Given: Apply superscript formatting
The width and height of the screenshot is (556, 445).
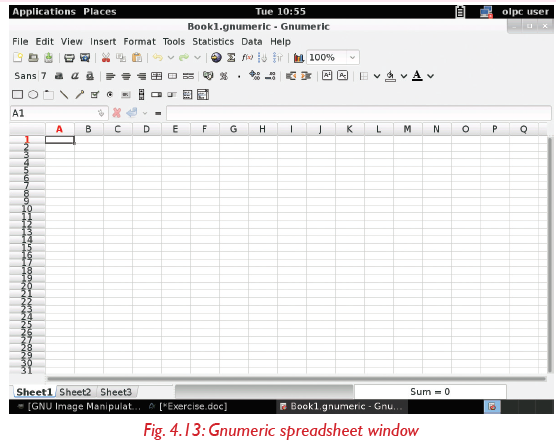Looking at the screenshot, I should 327,76.
